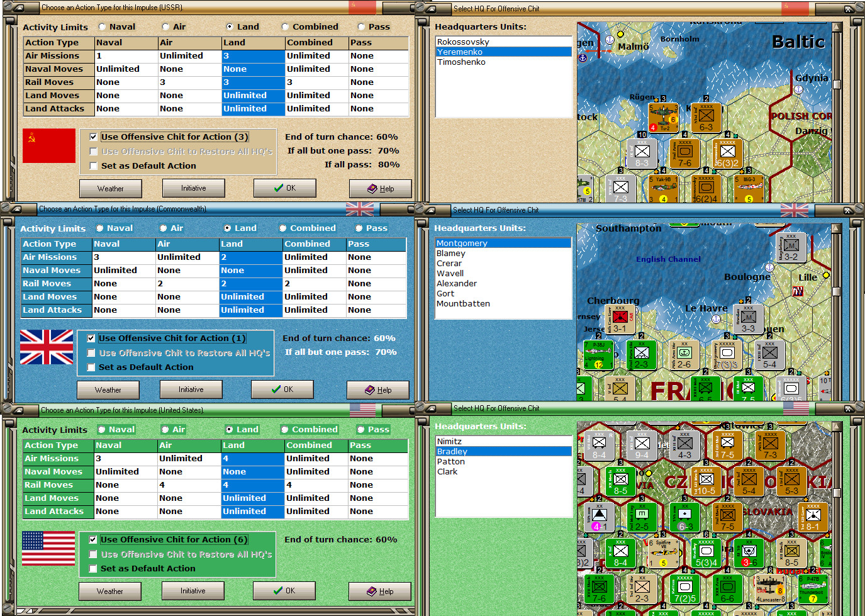Choose Pass in United States dialog
Image resolution: width=865 pixels, height=616 pixels.
[x=360, y=430]
